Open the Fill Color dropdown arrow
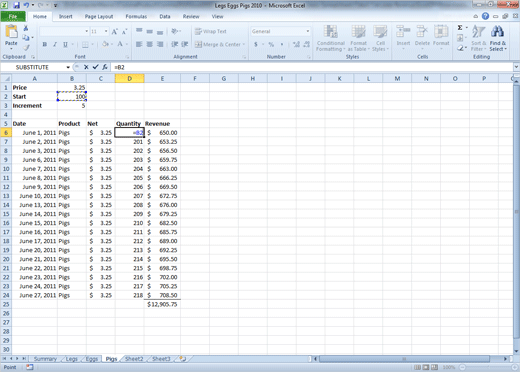Screen dimensions: 520x372 (x=111, y=44)
